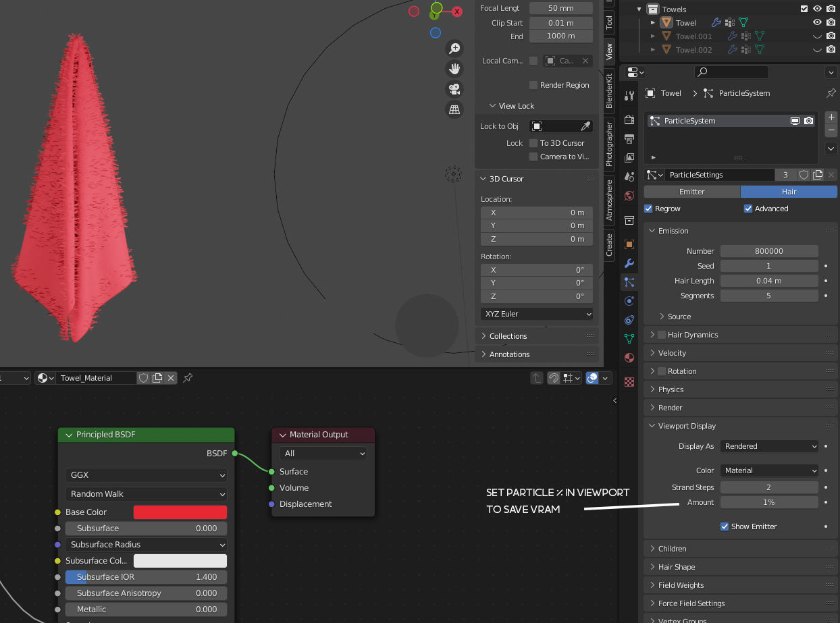The width and height of the screenshot is (840, 623).
Task: Expand the Towel.001 tree item
Action: [x=653, y=36]
